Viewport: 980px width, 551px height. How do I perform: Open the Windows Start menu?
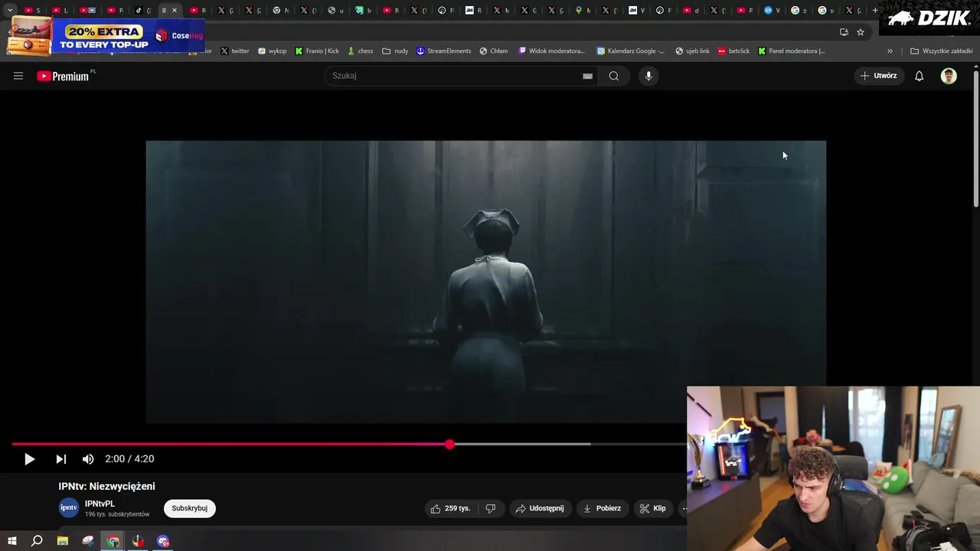pyautogui.click(x=11, y=541)
